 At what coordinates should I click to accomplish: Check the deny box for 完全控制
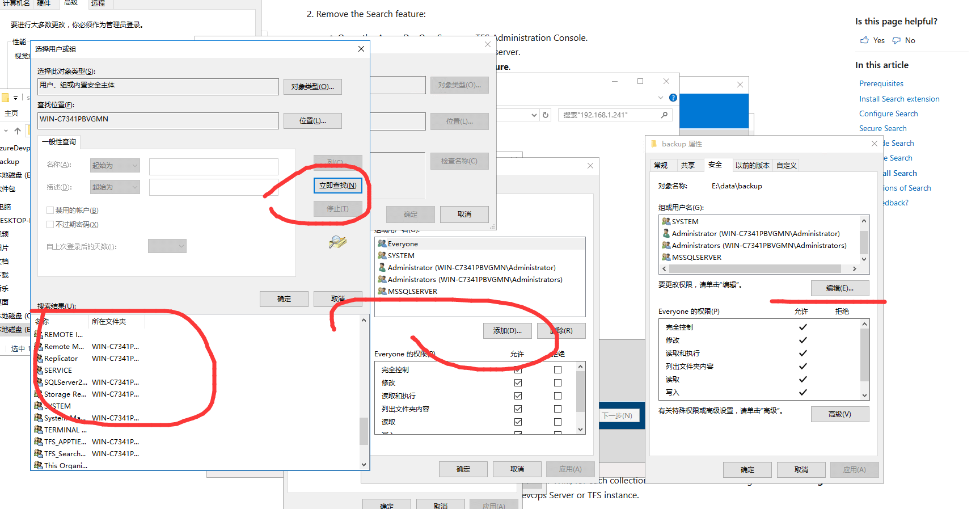click(557, 370)
